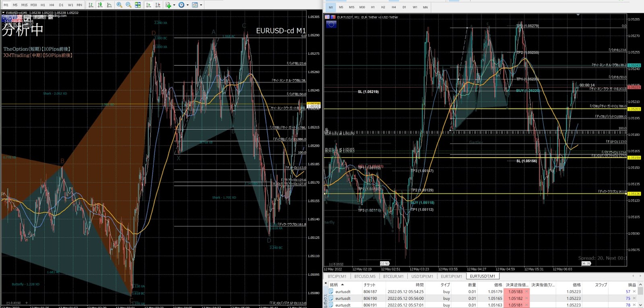Click the FSR button on EURUSD chart
The height and width of the screenshot is (308, 644).
click(39, 17)
